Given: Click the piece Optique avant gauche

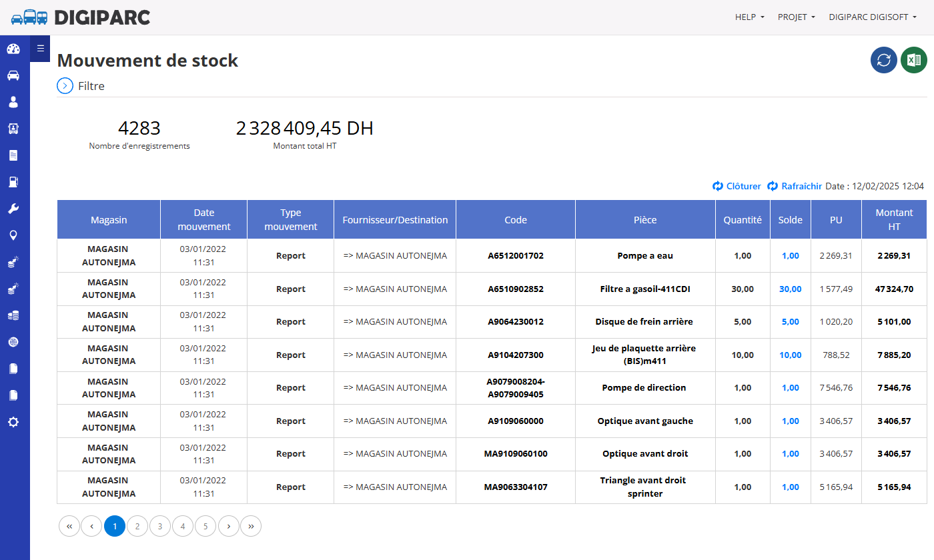Looking at the screenshot, I should pyautogui.click(x=645, y=421).
